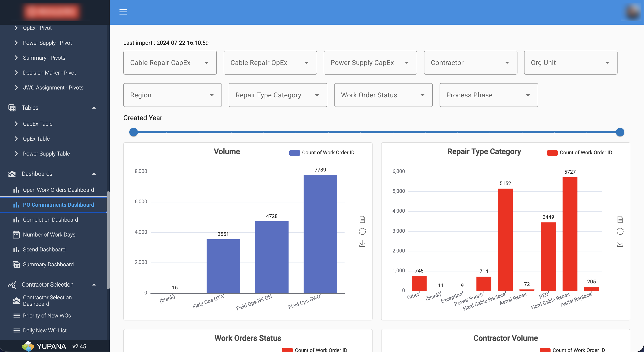The width and height of the screenshot is (644, 352).
Task: Open the Daily New WO List
Action: (45, 330)
